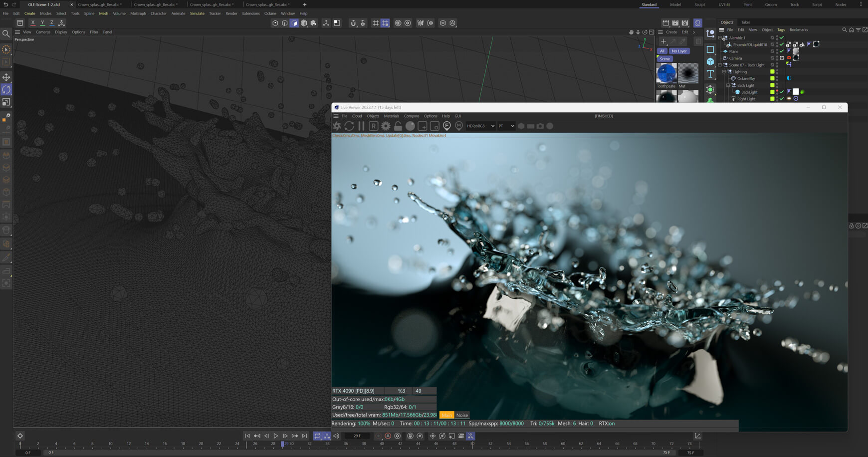The width and height of the screenshot is (868, 457).
Task: Click the Render View clapboard icon
Action: coord(665,23)
